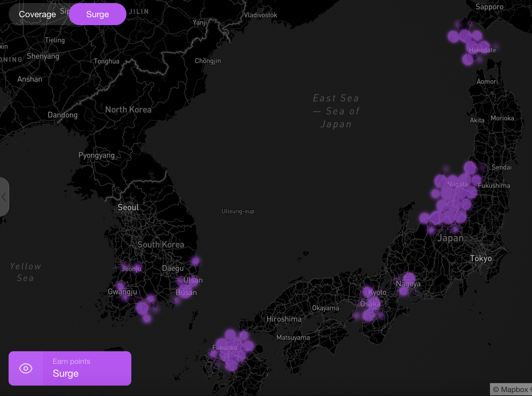
Task: Click the Aomori city label
Action: click(487, 82)
